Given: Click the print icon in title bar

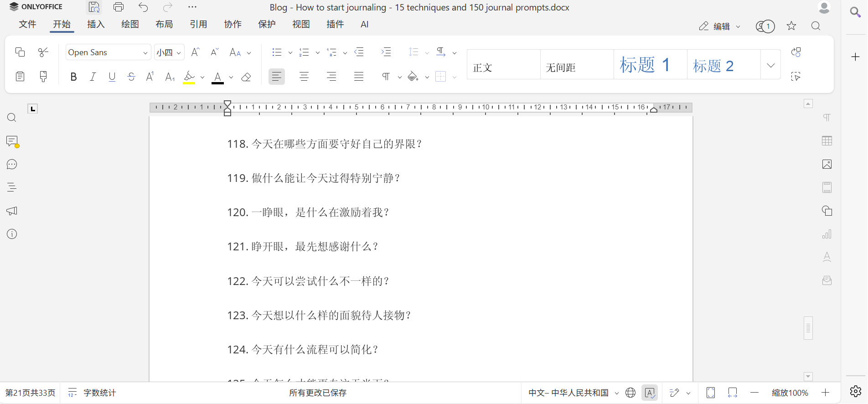Looking at the screenshot, I should (119, 7).
